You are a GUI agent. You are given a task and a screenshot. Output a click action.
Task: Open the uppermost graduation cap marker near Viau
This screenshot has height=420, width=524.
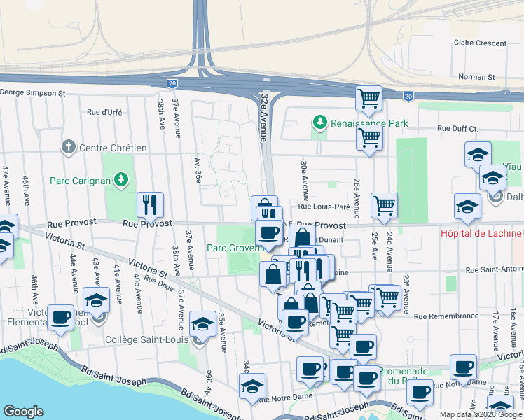pos(478,155)
